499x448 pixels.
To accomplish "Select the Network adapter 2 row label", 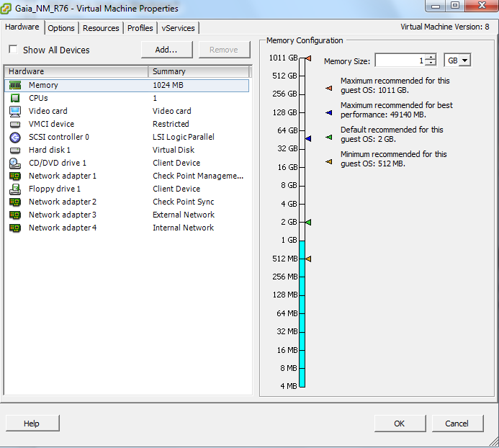I will click(x=63, y=202).
